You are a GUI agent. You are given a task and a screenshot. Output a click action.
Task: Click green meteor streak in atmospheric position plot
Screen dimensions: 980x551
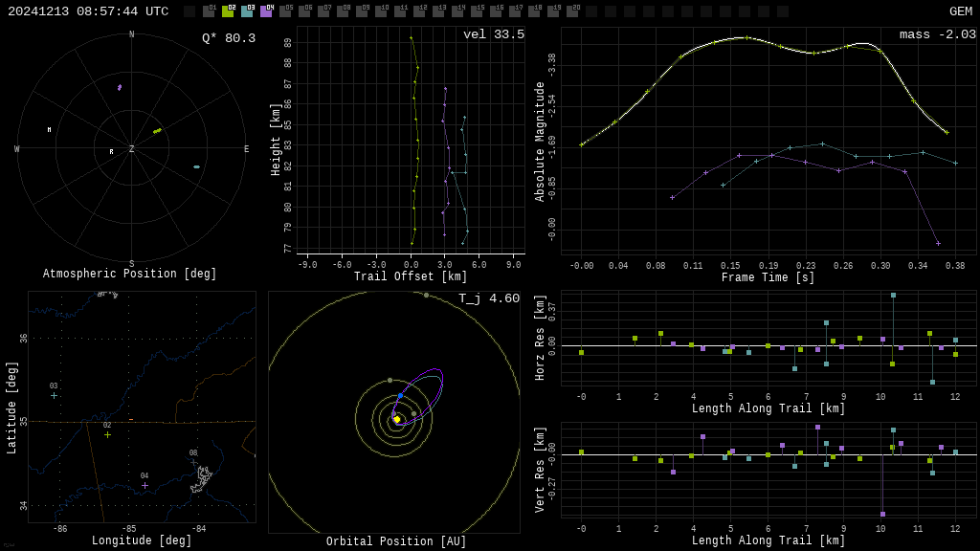[157, 131]
